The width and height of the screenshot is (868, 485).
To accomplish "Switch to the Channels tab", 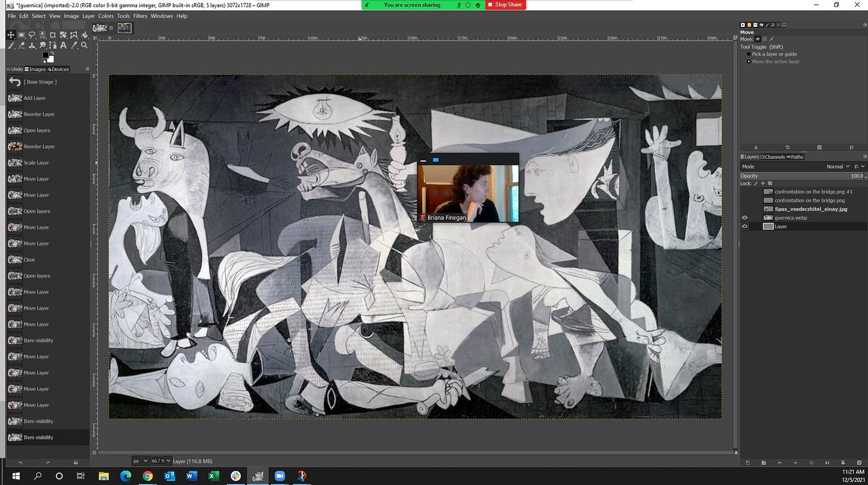I will coord(773,157).
